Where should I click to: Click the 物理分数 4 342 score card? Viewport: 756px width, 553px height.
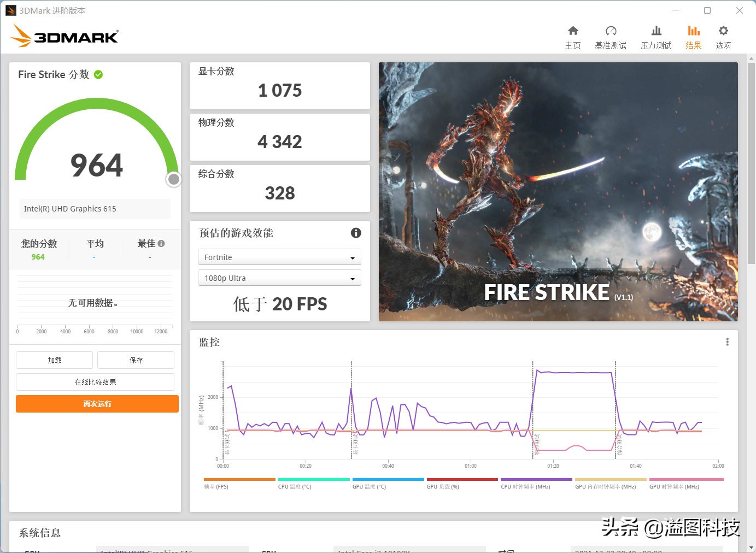point(280,137)
